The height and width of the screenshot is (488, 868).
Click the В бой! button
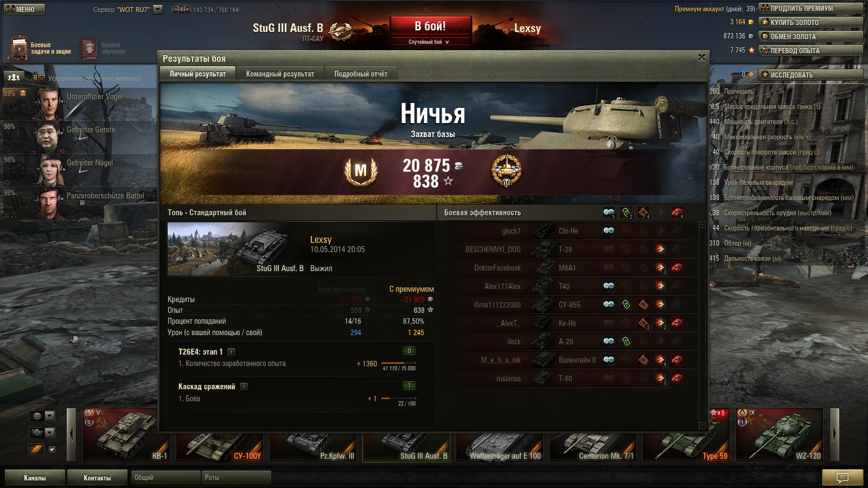click(430, 26)
